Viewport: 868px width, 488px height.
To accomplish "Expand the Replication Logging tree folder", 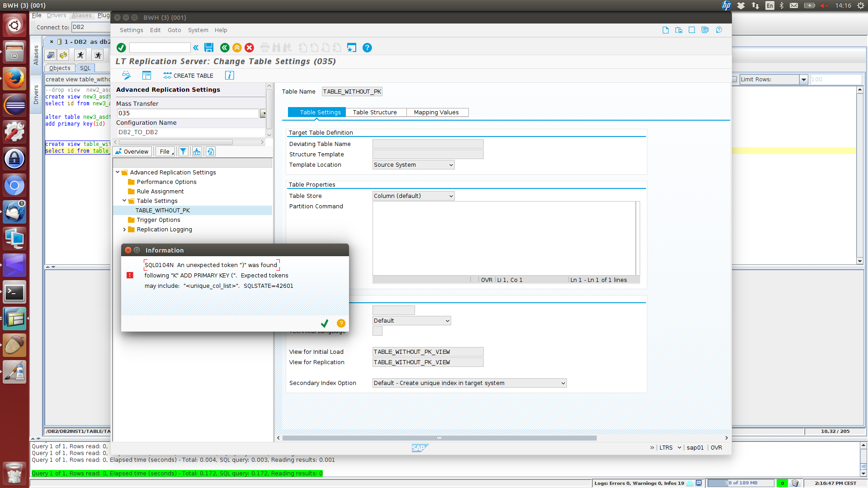I will pos(124,230).
